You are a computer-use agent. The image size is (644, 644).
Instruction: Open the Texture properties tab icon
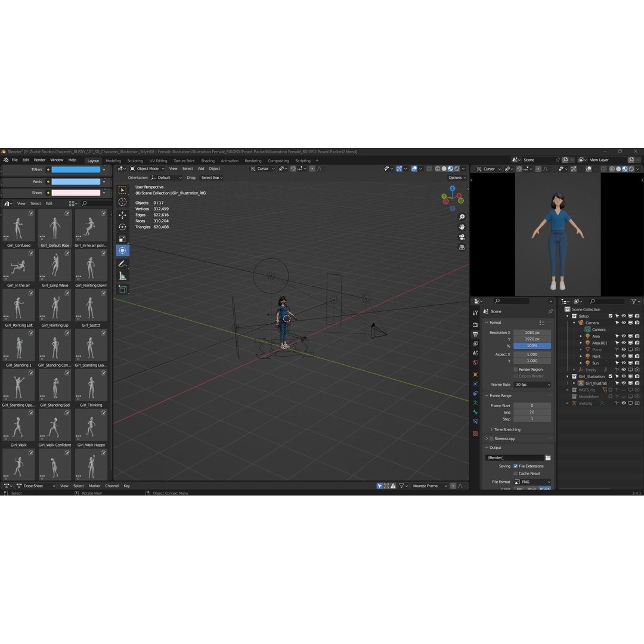(x=476, y=434)
